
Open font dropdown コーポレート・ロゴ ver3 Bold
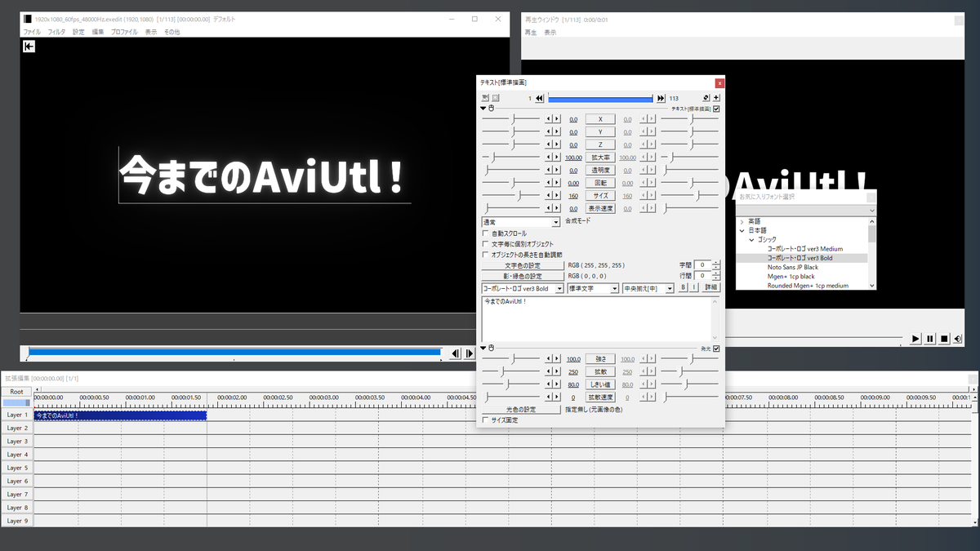523,288
